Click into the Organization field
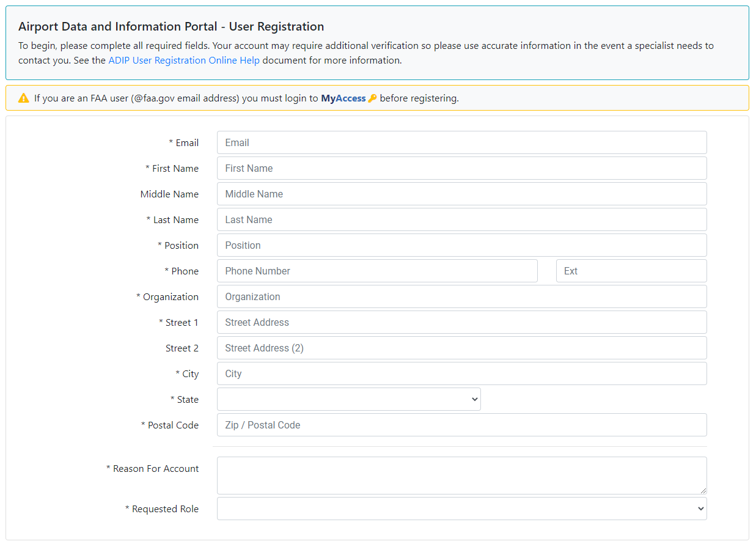This screenshot has width=756, height=544. tap(461, 296)
